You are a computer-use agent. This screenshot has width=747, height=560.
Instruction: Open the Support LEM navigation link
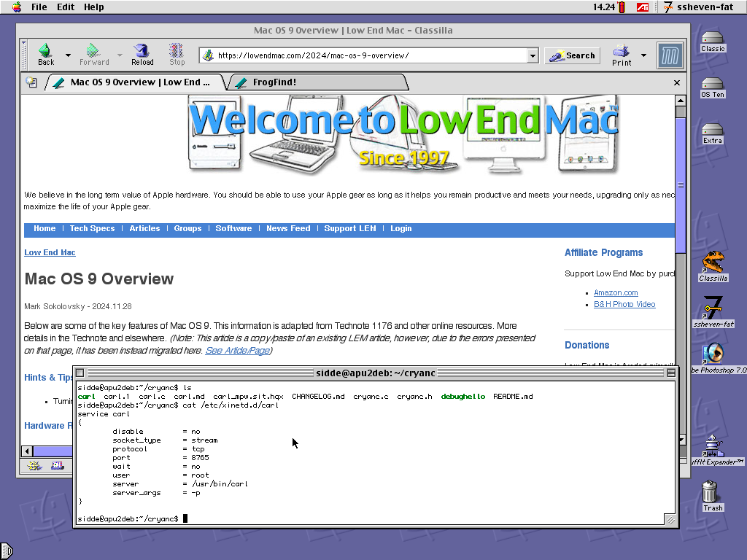[x=350, y=228]
